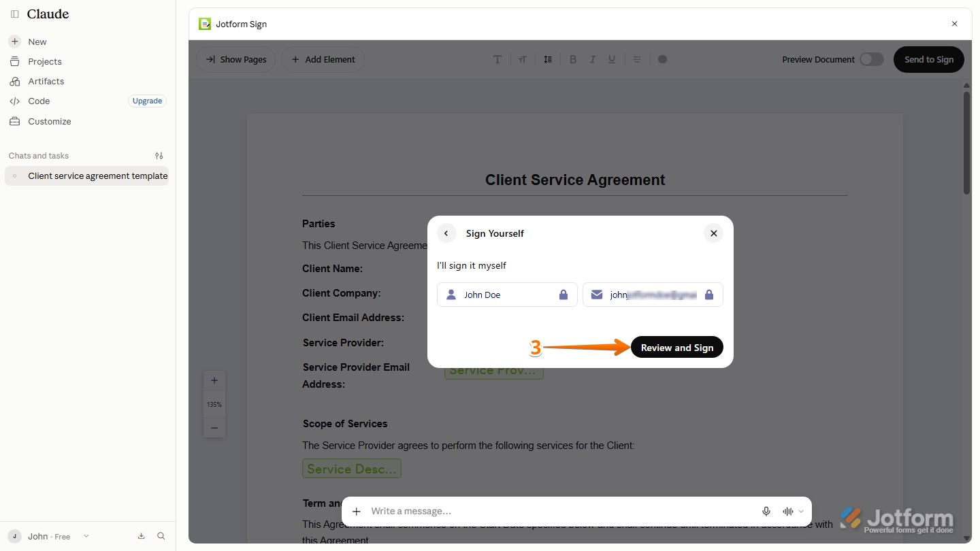Click the Service Desc… field in document
Screen dimensions: 980x551
tap(352, 469)
